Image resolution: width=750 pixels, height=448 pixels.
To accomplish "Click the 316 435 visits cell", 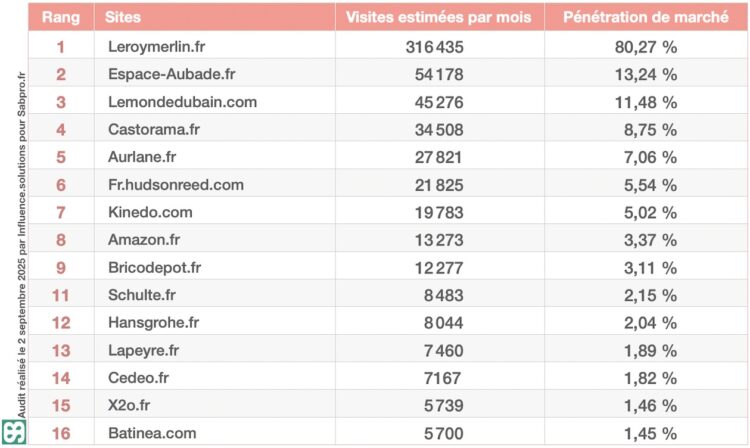I will pyautogui.click(x=435, y=46).
